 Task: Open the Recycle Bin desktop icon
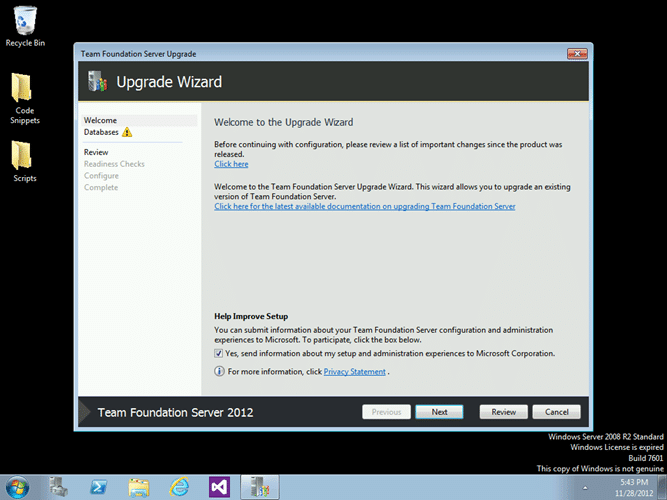[x=25, y=26]
